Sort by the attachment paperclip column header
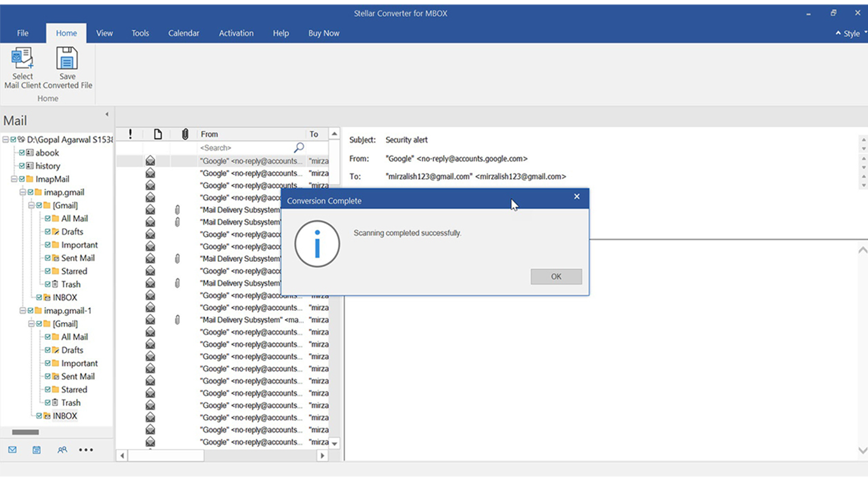The width and height of the screenshot is (868, 488). [185, 134]
